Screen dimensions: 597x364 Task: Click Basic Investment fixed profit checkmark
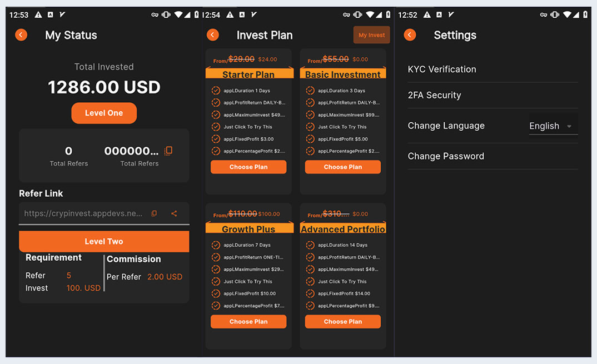(310, 139)
